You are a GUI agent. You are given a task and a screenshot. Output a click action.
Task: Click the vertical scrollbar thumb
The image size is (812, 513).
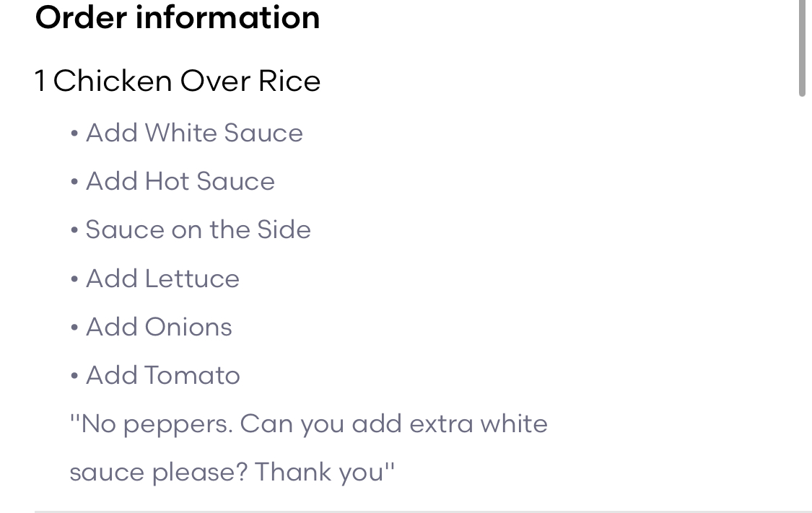[801, 47]
